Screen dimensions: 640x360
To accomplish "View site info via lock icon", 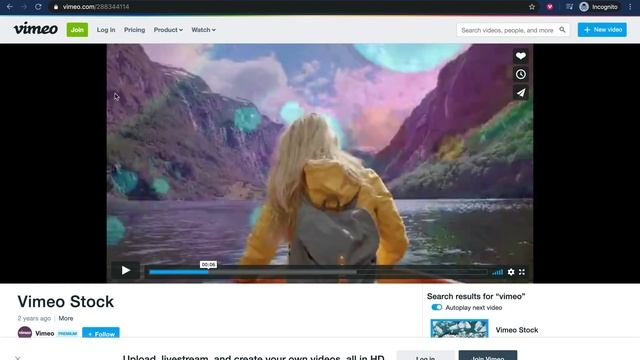I will (56, 7).
